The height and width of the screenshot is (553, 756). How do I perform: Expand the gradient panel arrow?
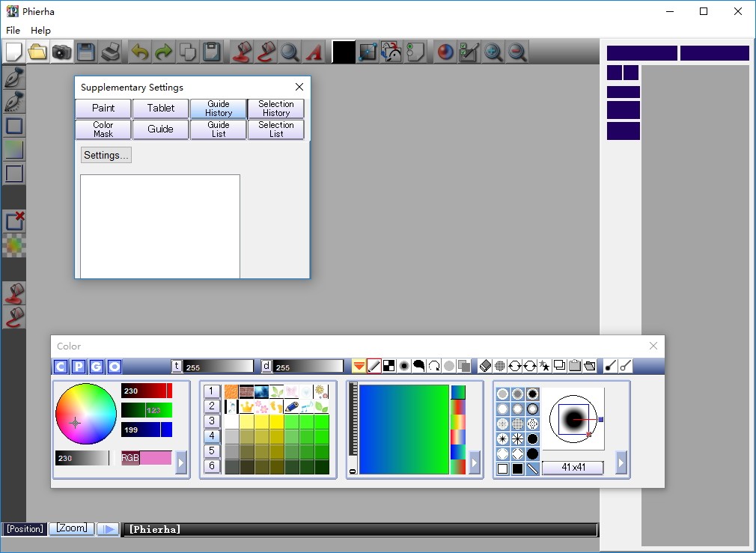(475, 463)
